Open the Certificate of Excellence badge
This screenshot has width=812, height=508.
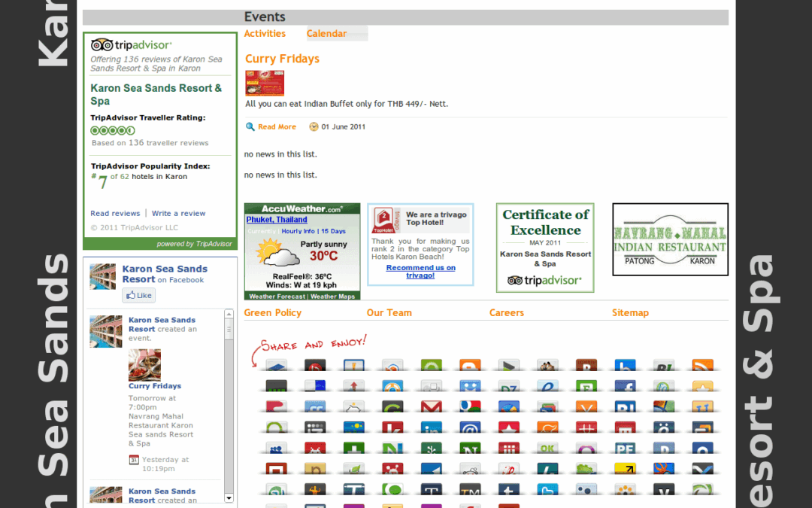pyautogui.click(x=545, y=248)
